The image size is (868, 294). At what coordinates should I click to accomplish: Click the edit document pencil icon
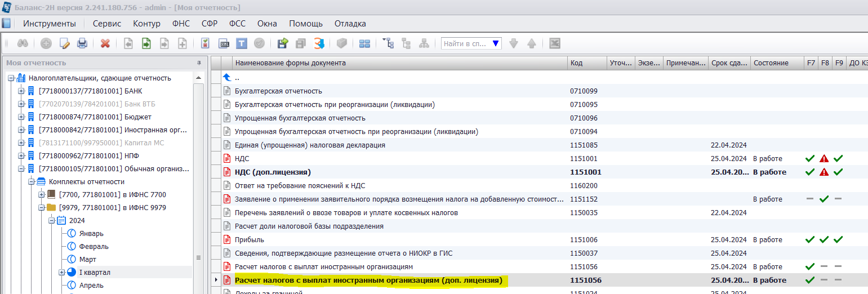coord(64,43)
